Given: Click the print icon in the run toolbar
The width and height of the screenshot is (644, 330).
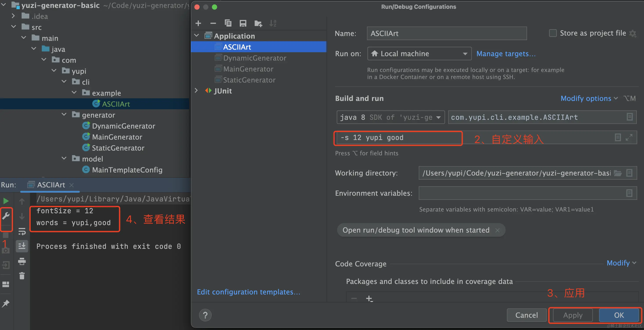Looking at the screenshot, I should tap(22, 261).
